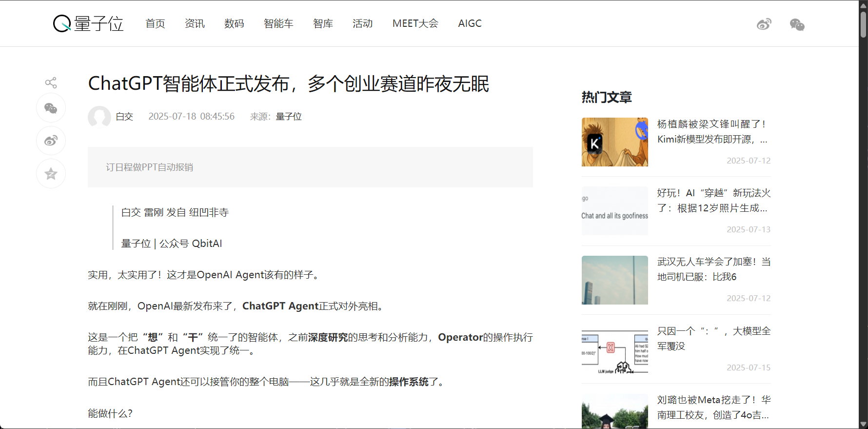Screen dimensions: 868x429
Task: Open 资讯 navigation item
Action: point(195,23)
